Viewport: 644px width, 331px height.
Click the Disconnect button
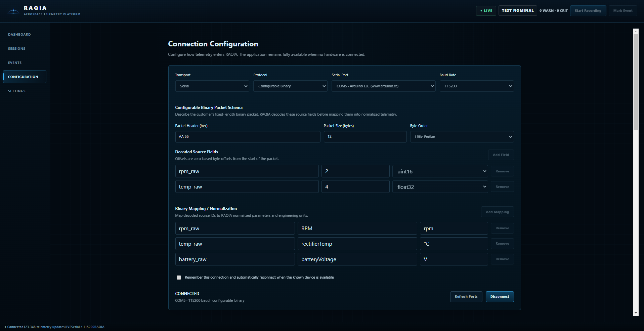500,297
